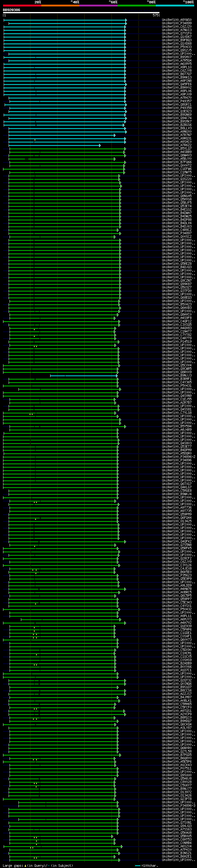Click hit label UniRef100_P14519

click(x=177, y=342)
